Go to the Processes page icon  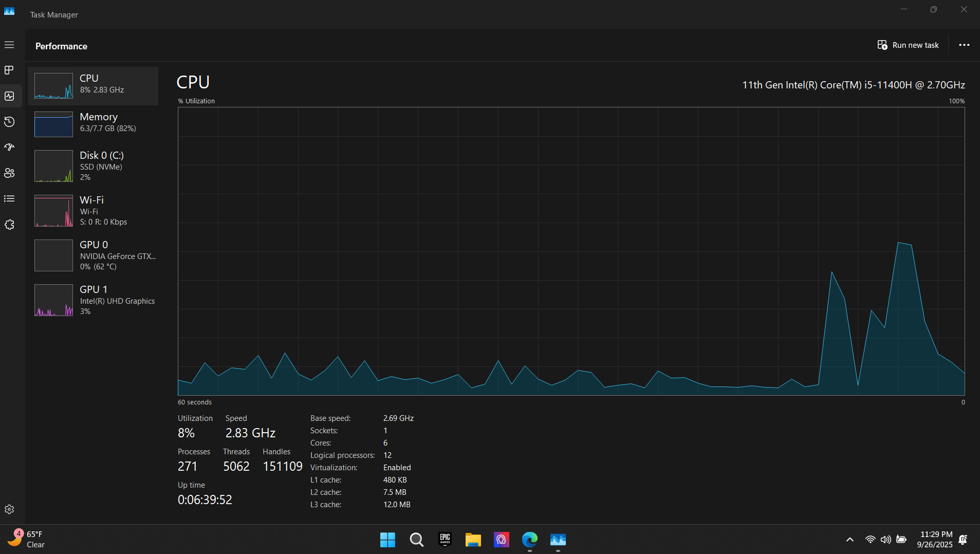click(x=9, y=70)
